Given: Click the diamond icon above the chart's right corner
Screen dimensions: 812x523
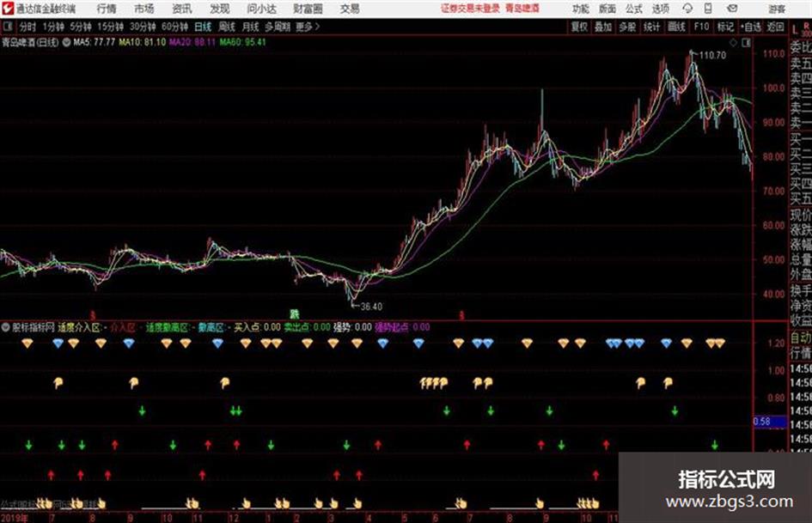Looking at the screenshot, I should (x=733, y=42).
